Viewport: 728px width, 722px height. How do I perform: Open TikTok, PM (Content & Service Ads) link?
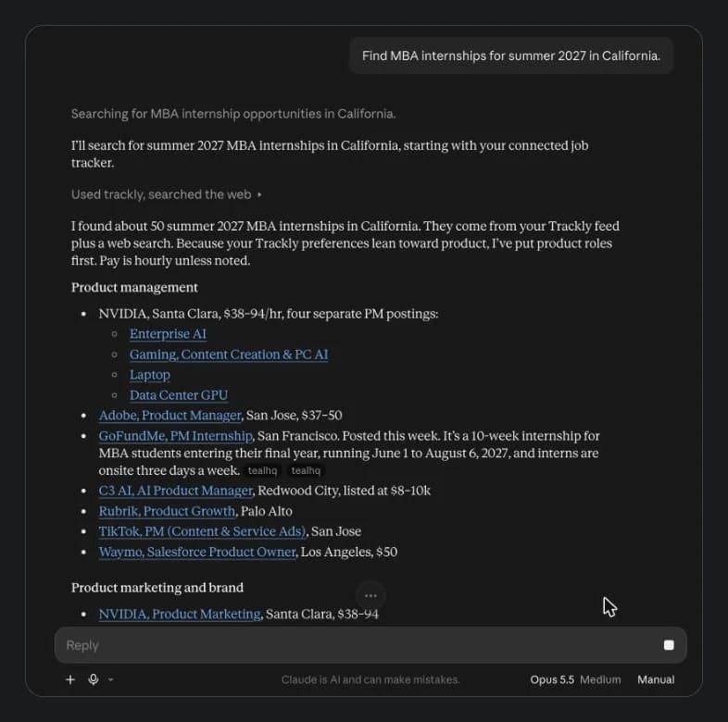[202, 531]
